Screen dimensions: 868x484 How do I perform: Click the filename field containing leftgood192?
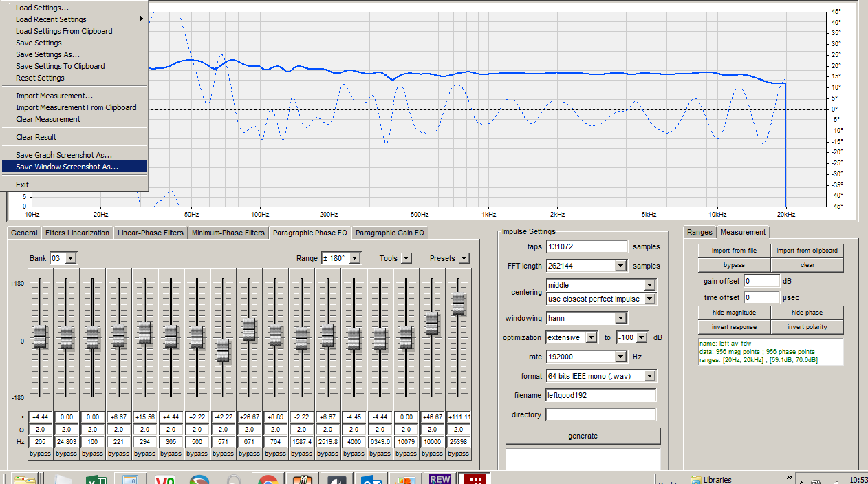(x=600, y=395)
